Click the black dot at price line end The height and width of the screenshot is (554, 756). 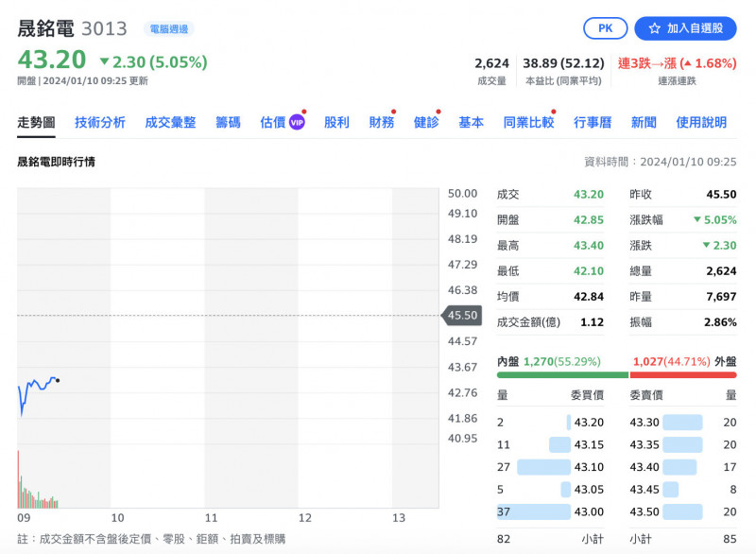(58, 381)
